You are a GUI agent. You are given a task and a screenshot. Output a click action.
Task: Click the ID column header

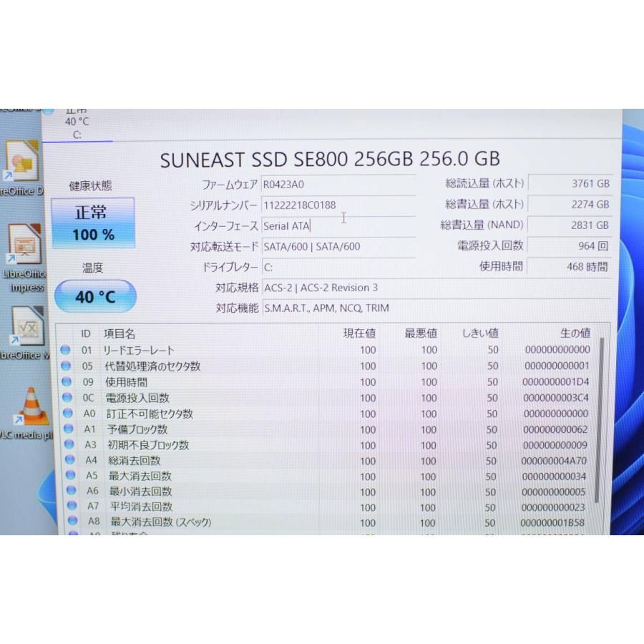[x=85, y=333]
